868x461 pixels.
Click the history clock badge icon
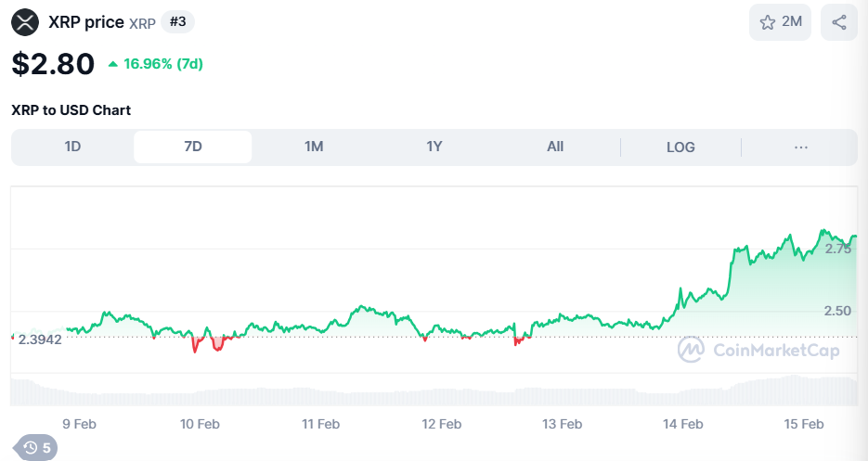point(31,448)
